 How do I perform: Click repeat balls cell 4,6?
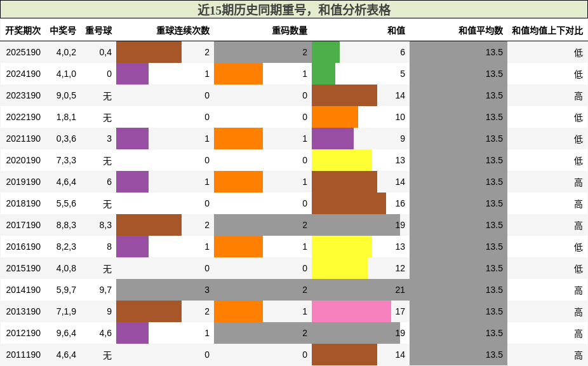coord(105,333)
